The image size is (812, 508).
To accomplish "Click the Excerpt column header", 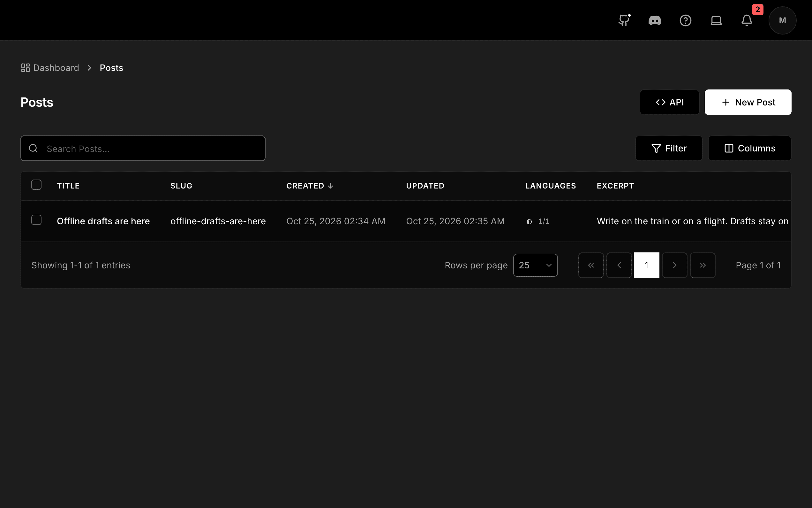I will (615, 186).
